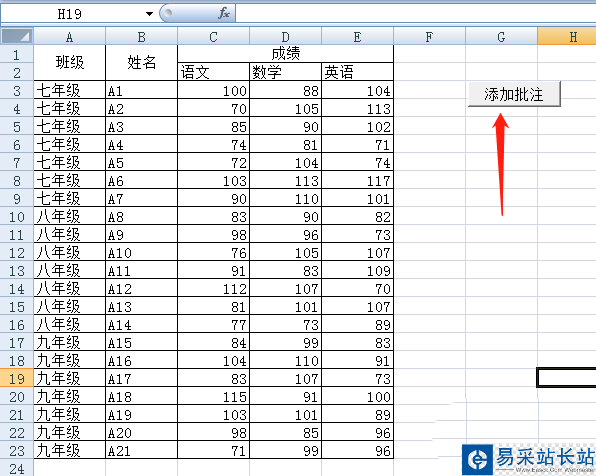596x476 pixels.
Task: Click A9's 语文 score 98
Action: [213, 235]
